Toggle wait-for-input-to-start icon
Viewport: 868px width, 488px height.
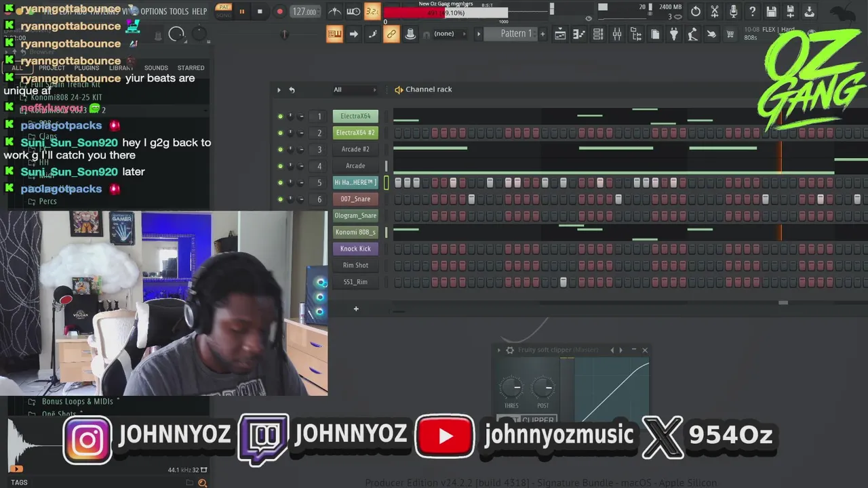[353, 12]
